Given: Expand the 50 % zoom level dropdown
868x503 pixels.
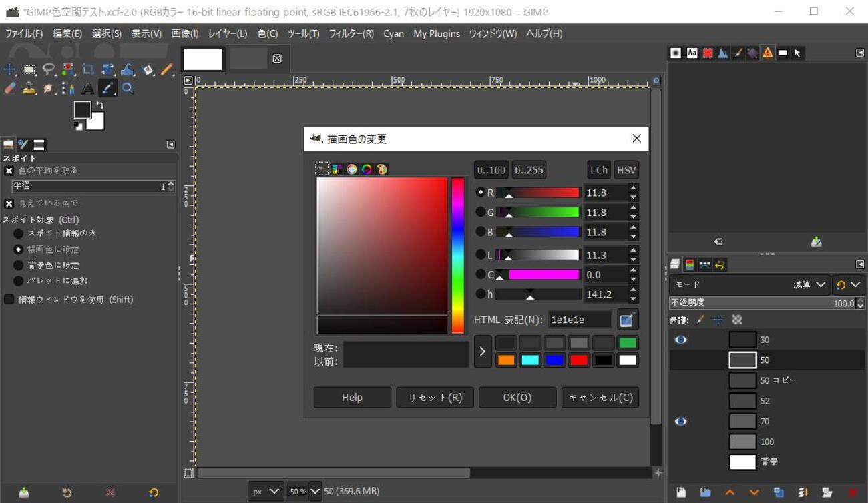Looking at the screenshot, I should coord(315,492).
